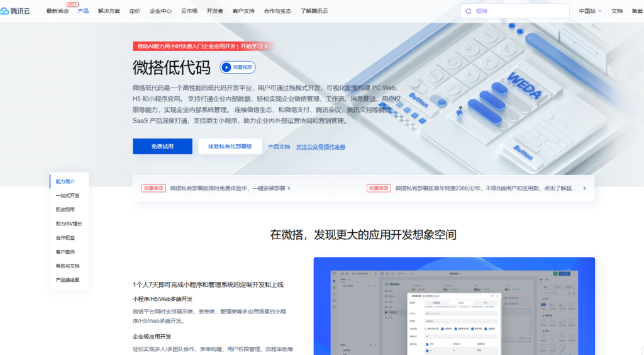Screen dimensions: 644x355
Task: Select 一站式开发 in side navigation
Action: [67, 196]
